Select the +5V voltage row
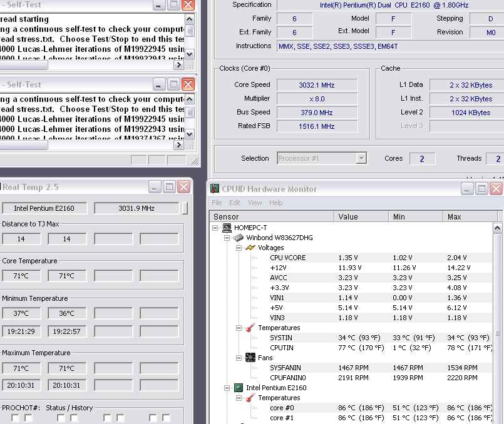 (x=381, y=308)
